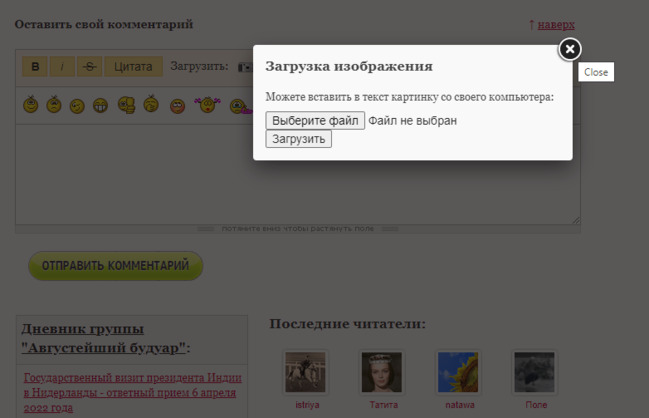Viewport: 649px width, 418px height.
Task: Insert the grinning teeth smiley
Action: pos(101,104)
